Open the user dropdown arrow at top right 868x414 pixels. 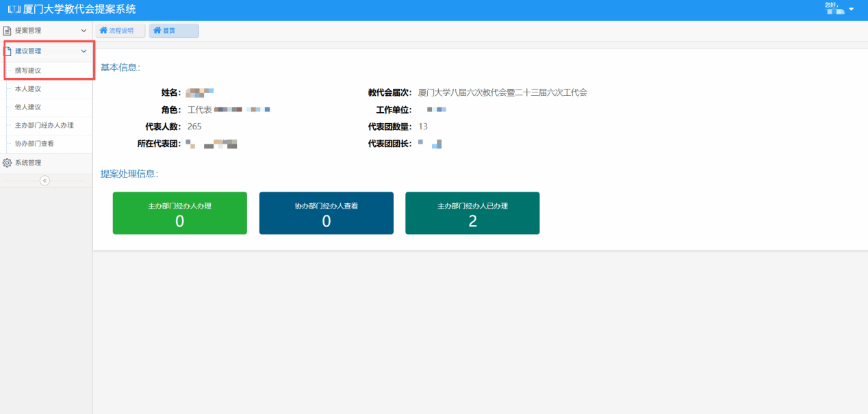[x=852, y=10]
